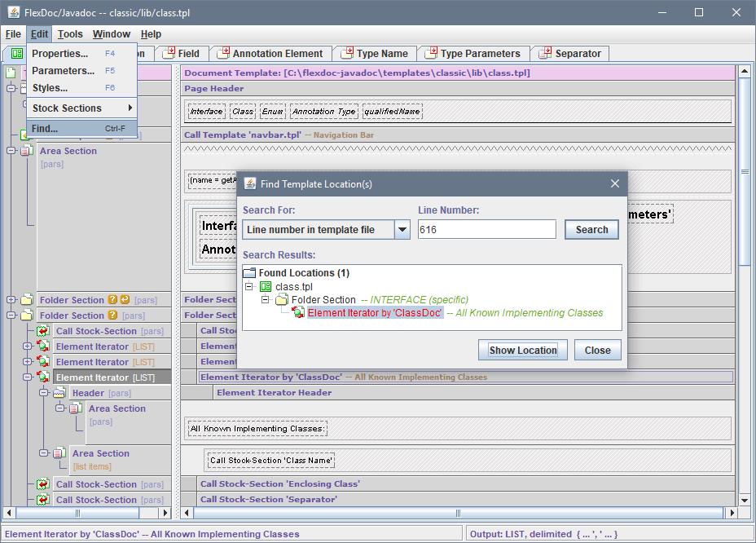
Task: Collapse the selected Element Iterator [LIST] node
Action: [x=28, y=377]
